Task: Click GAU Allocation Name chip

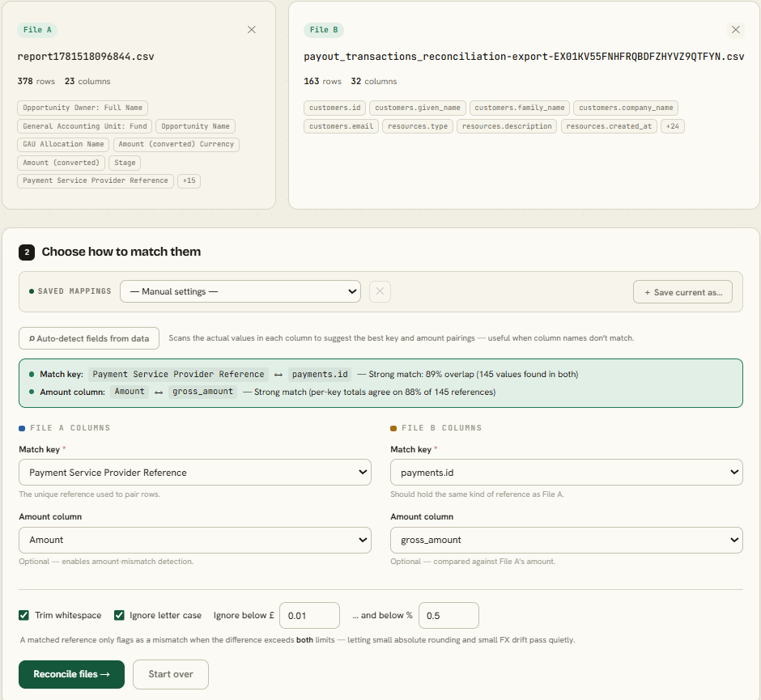Action: coord(64,144)
